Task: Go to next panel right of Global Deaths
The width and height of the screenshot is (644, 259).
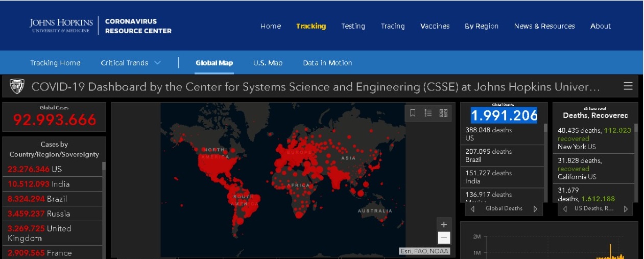Action: tap(535, 209)
